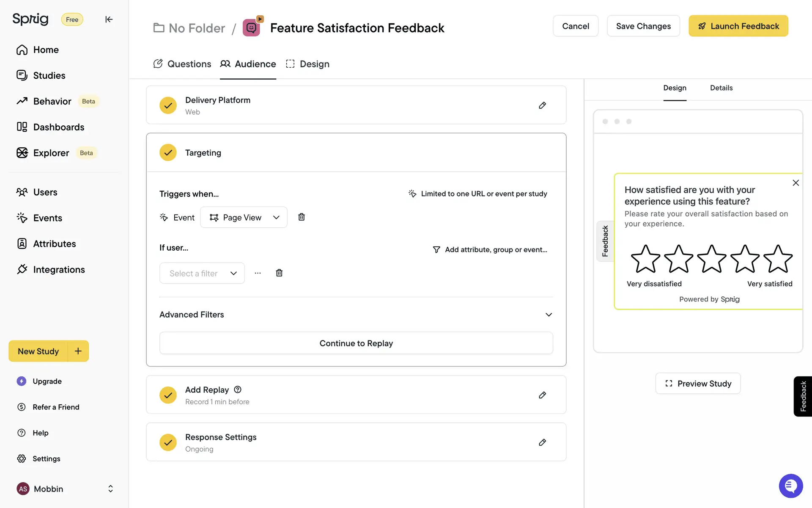Open the Details preview tab
The width and height of the screenshot is (812, 508).
721,88
